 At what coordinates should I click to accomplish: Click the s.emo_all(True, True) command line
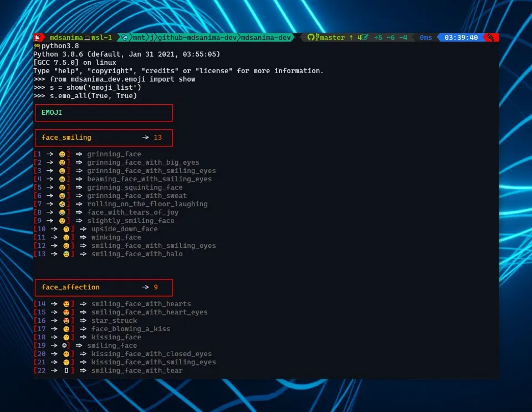[93, 96]
